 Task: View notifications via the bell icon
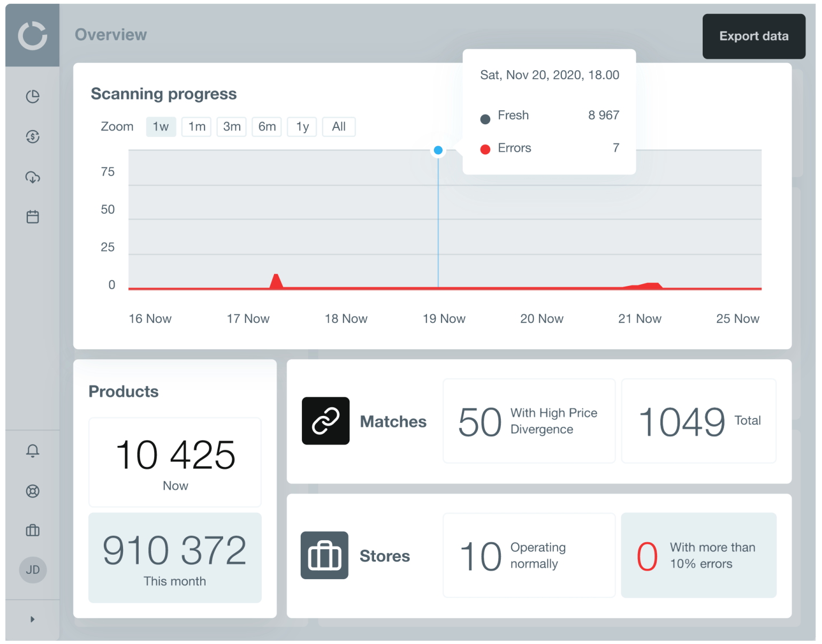pos(33,451)
